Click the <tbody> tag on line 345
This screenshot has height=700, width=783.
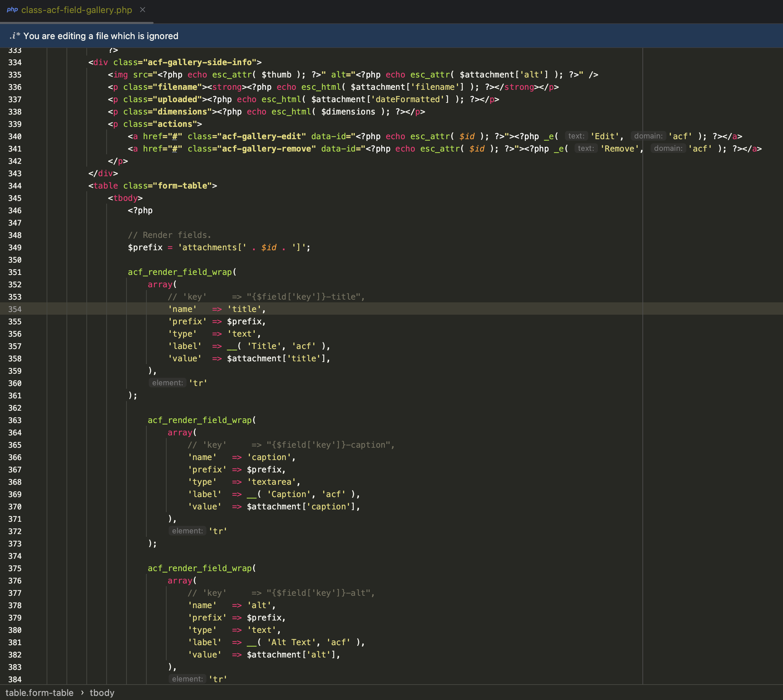point(125,198)
